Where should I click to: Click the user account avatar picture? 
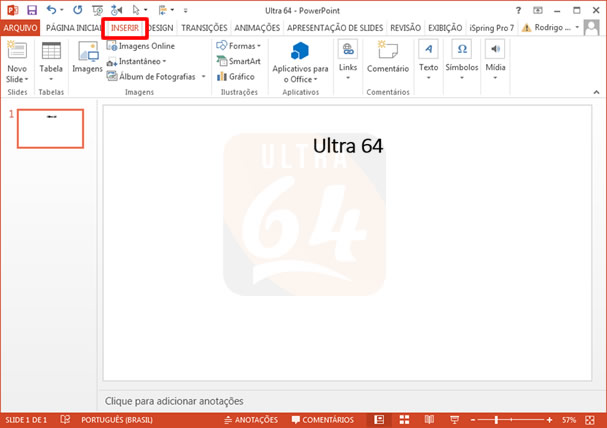pos(592,27)
